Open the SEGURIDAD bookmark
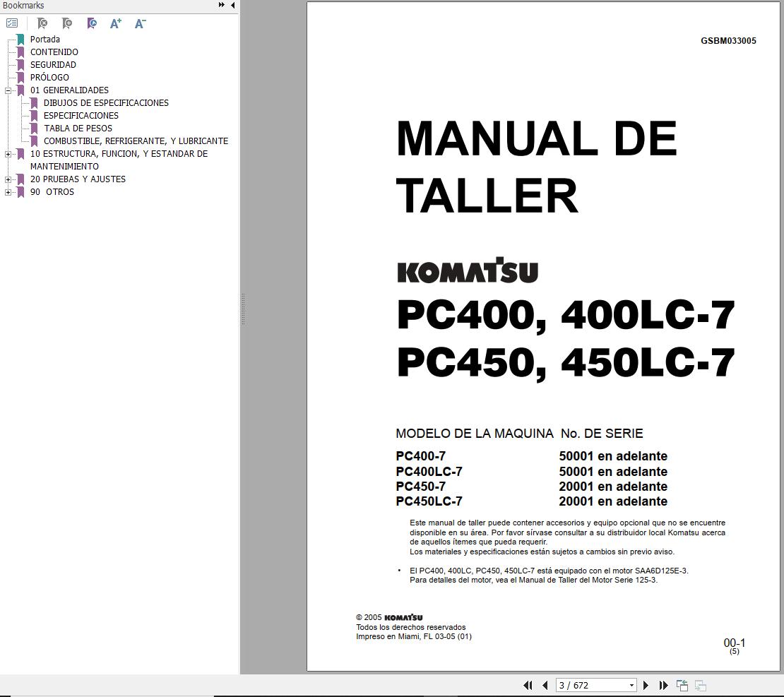 click(x=53, y=64)
